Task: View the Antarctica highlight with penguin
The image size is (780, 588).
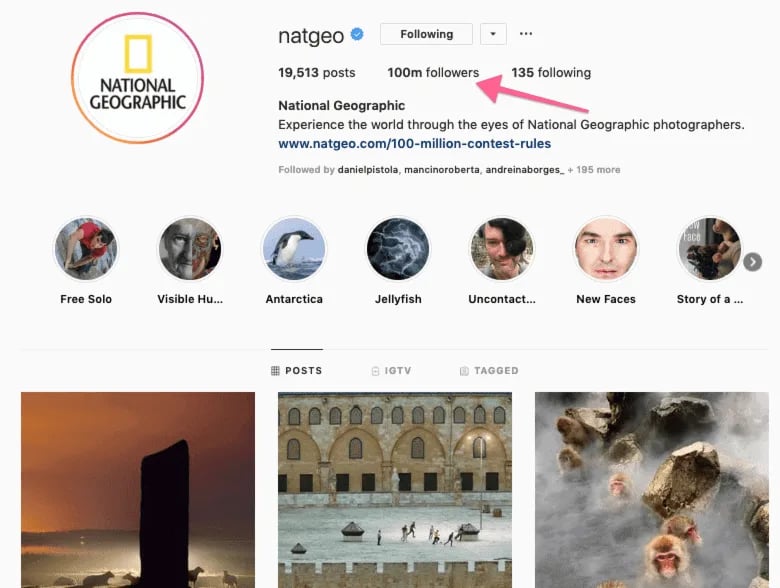Action: [294, 250]
